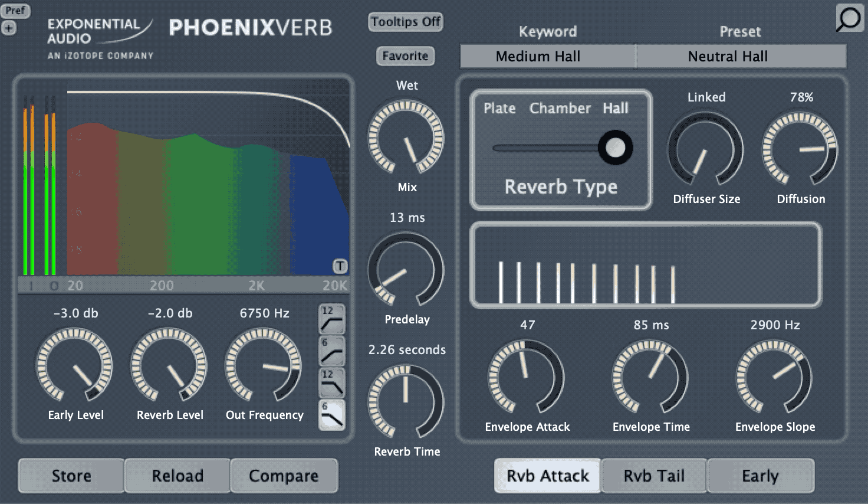Select the 6 dB high-pass filter icon
The height and width of the screenshot is (504, 868).
[331, 351]
